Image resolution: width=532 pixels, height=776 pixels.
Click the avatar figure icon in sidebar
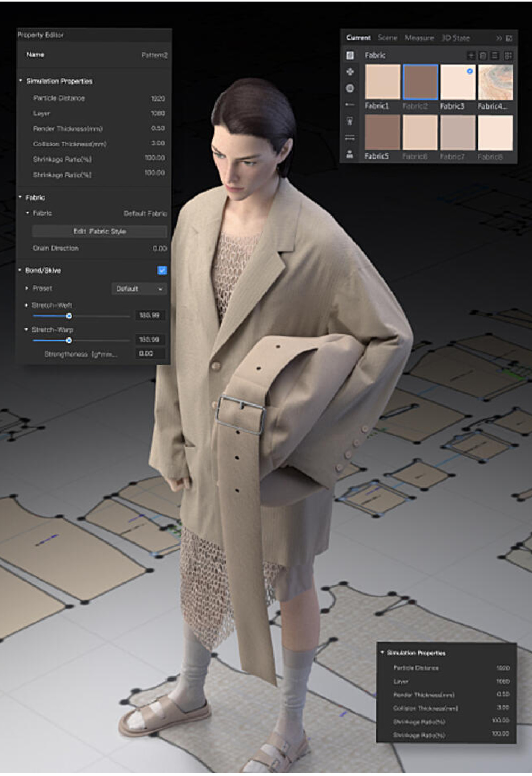coord(350,154)
